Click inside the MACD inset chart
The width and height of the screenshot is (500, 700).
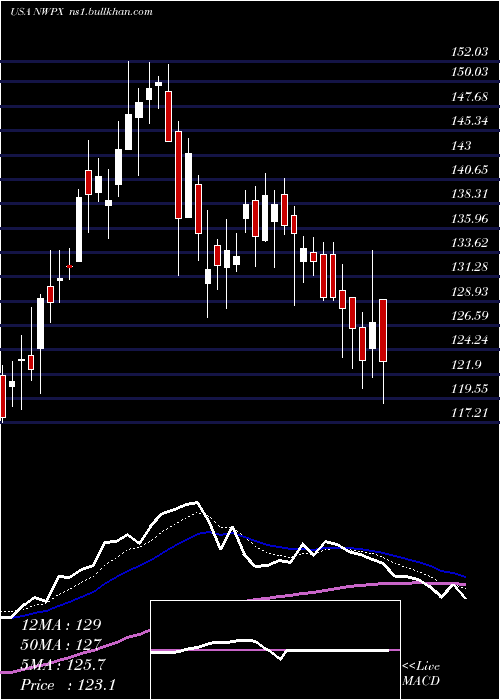(x=275, y=650)
